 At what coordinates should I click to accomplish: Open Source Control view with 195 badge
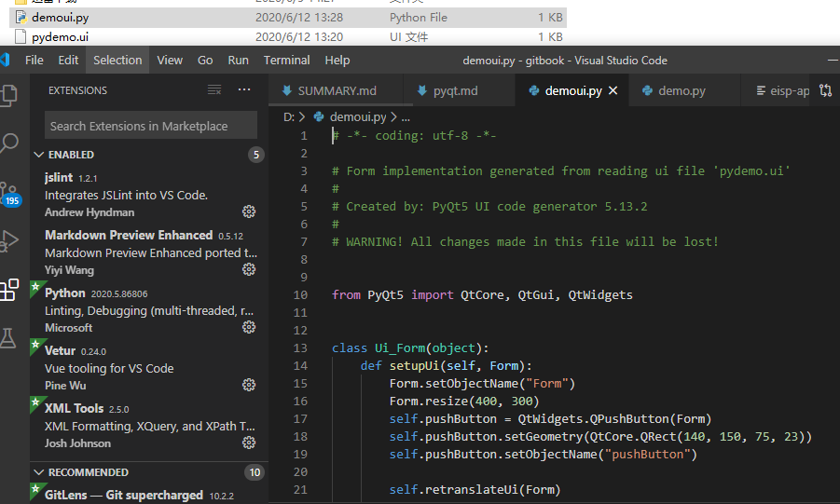tap(9, 194)
